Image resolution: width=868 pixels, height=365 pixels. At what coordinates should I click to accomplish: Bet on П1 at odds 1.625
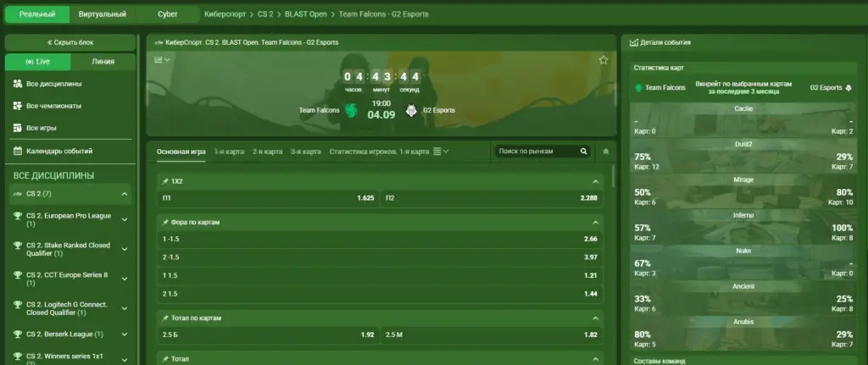pos(268,198)
